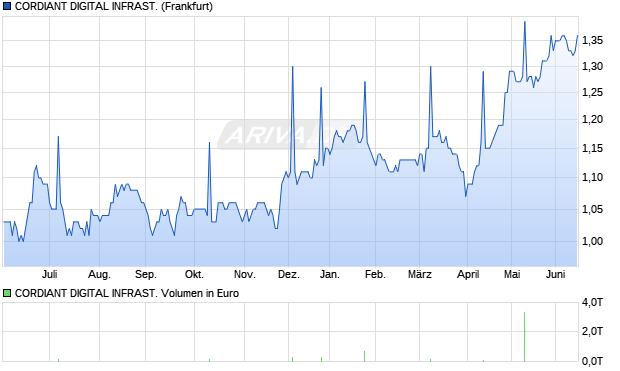Click the 1,25 price axis value
Image resolution: width=620 pixels, height=371 pixels.
[x=592, y=93]
